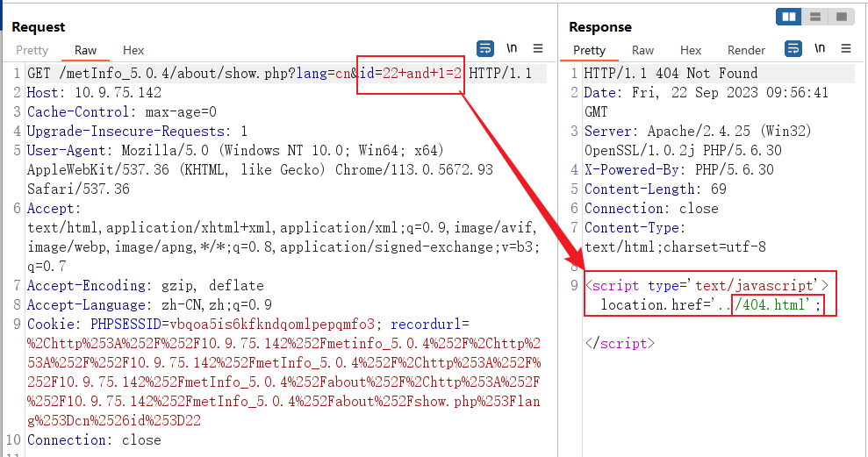This screenshot has width=868, height=457.
Task: Click the Accept-Language header line
Action: point(149,305)
